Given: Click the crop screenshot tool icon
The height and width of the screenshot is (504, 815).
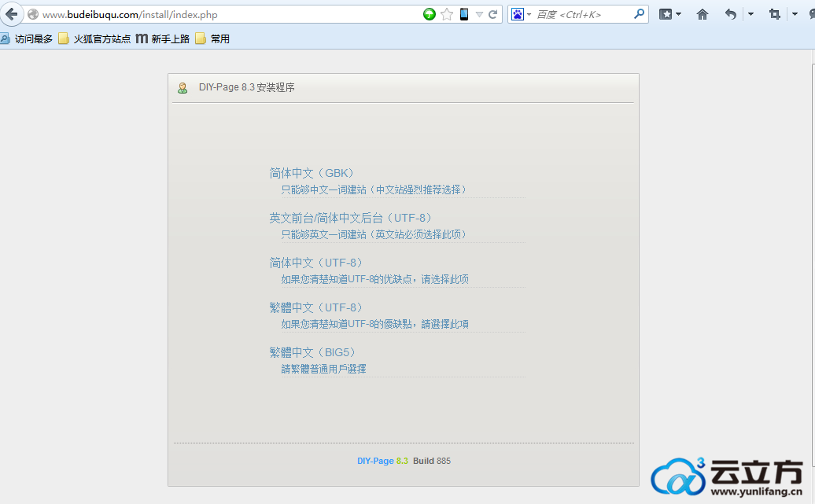Looking at the screenshot, I should (774, 15).
